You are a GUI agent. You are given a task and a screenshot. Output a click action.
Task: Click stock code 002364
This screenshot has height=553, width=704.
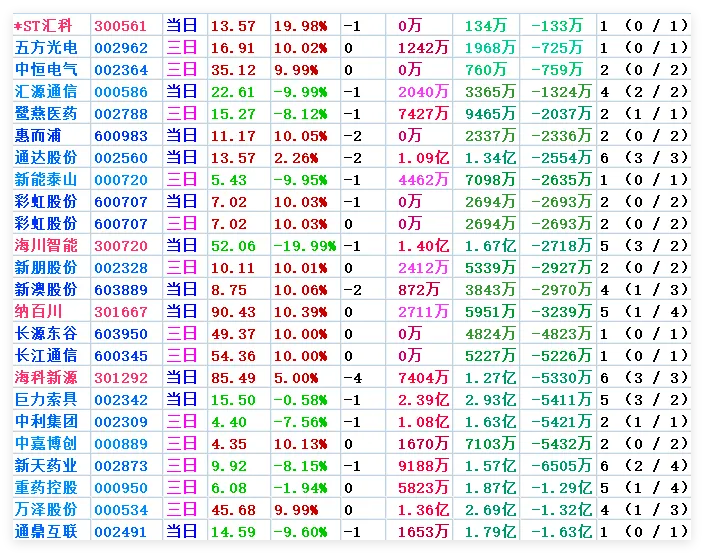coord(121,70)
